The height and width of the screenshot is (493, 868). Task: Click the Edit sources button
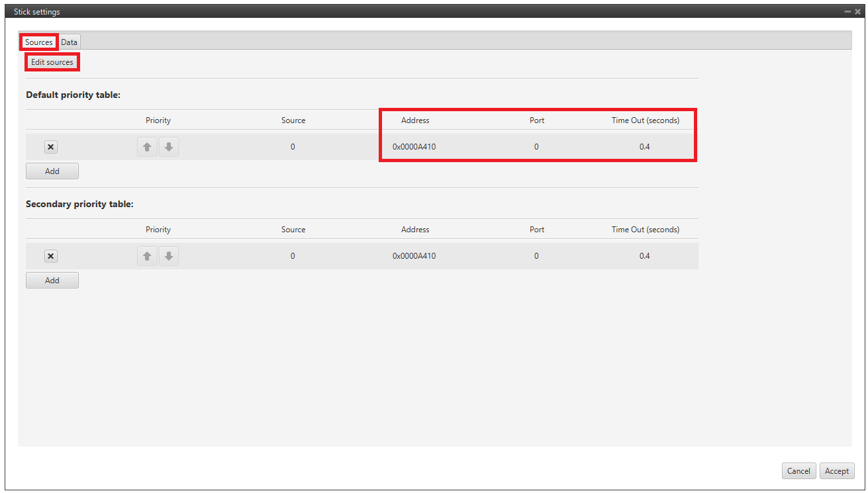point(52,62)
